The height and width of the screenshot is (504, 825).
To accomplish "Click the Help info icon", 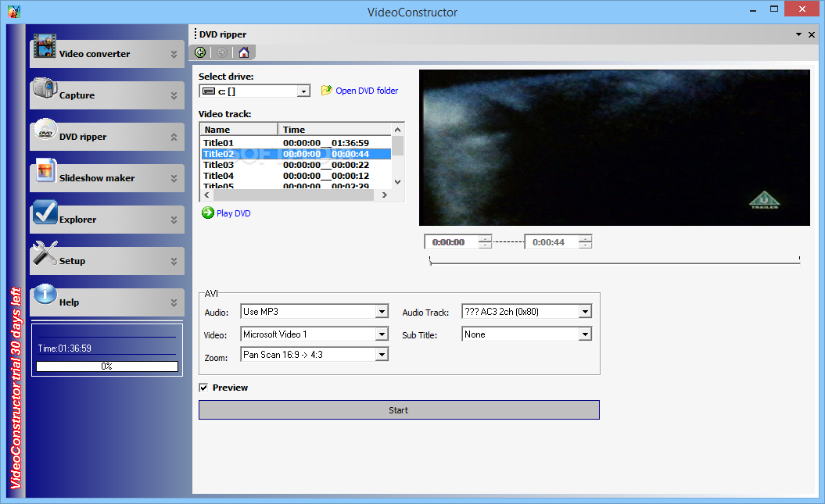I will (x=45, y=295).
